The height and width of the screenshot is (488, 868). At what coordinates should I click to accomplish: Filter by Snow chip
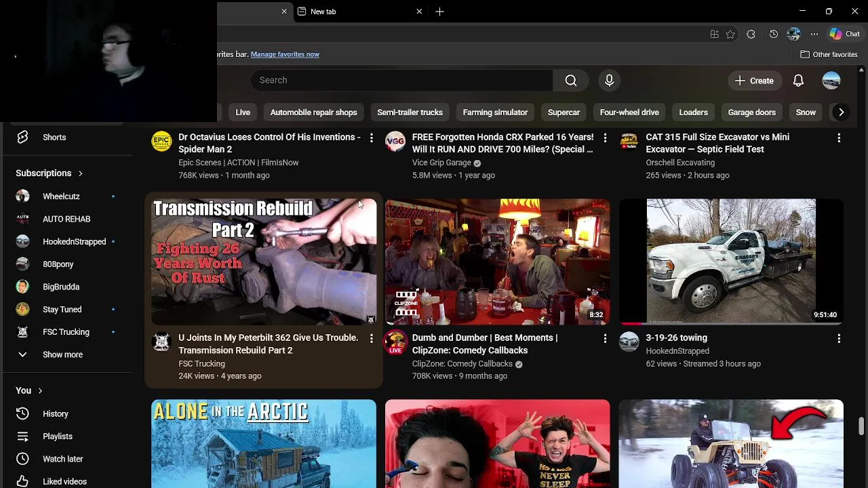click(806, 113)
